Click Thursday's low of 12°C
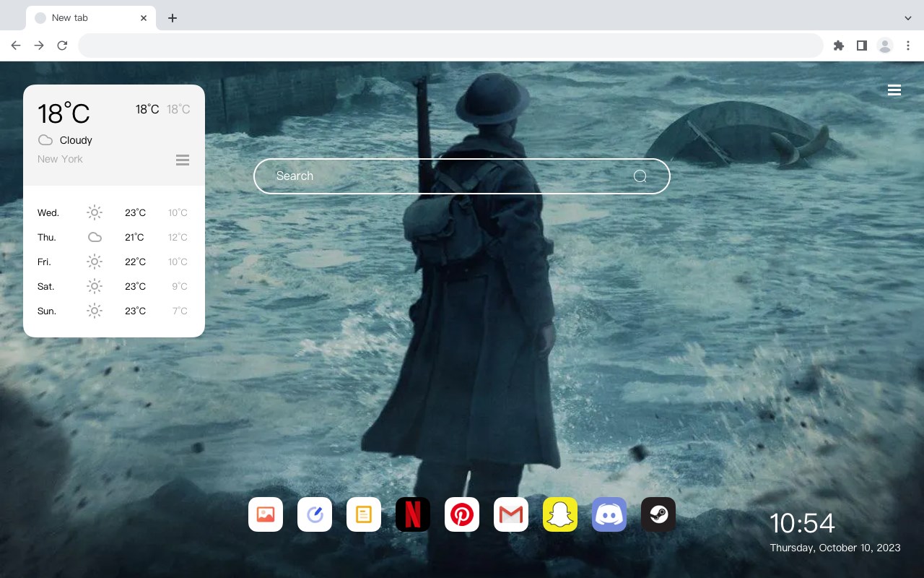The width and height of the screenshot is (924, 578). (178, 237)
